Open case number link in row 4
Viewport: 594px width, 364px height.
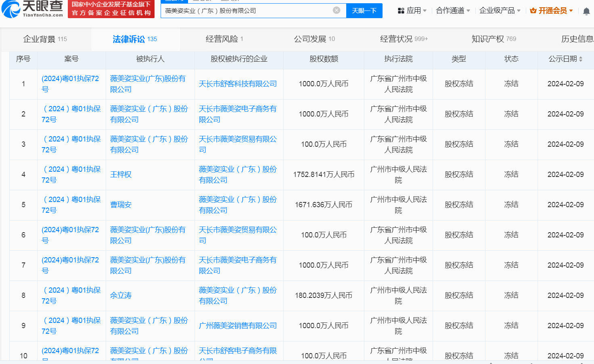point(71,175)
